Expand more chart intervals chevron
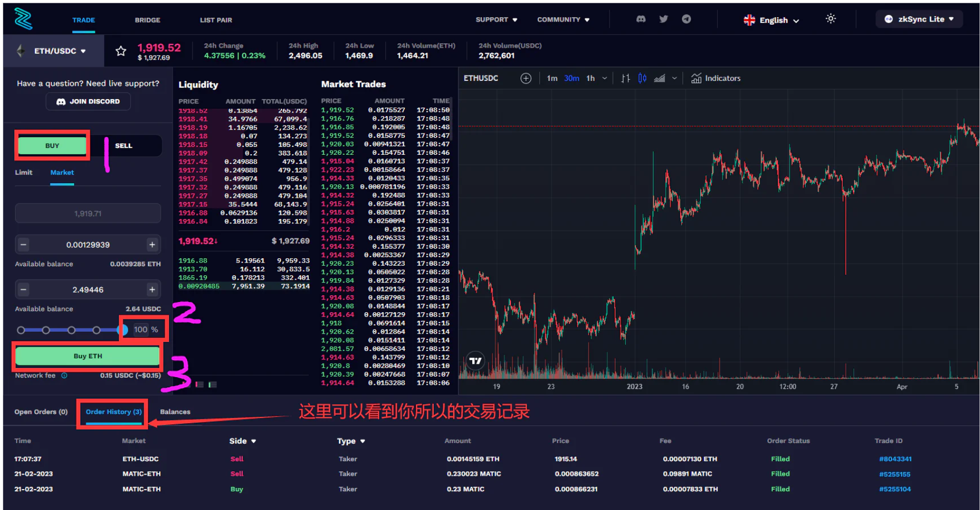Viewport: 980px width, 510px height. 605,78
